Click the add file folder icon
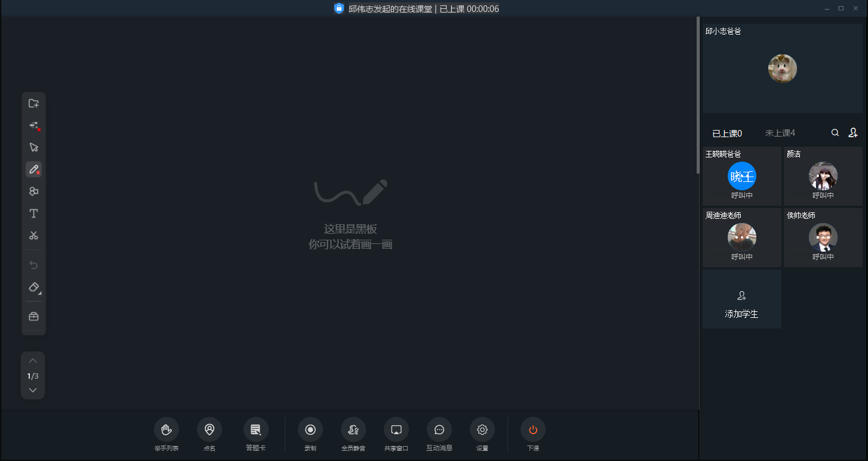 (x=33, y=103)
